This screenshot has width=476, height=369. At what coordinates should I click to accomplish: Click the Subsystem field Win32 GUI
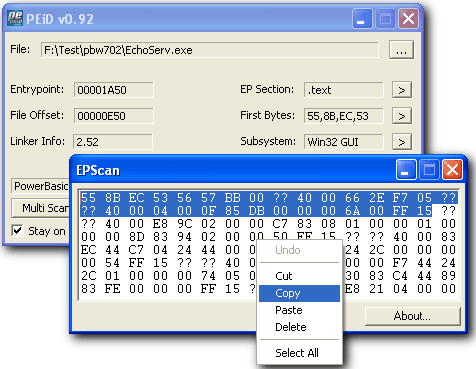344,142
